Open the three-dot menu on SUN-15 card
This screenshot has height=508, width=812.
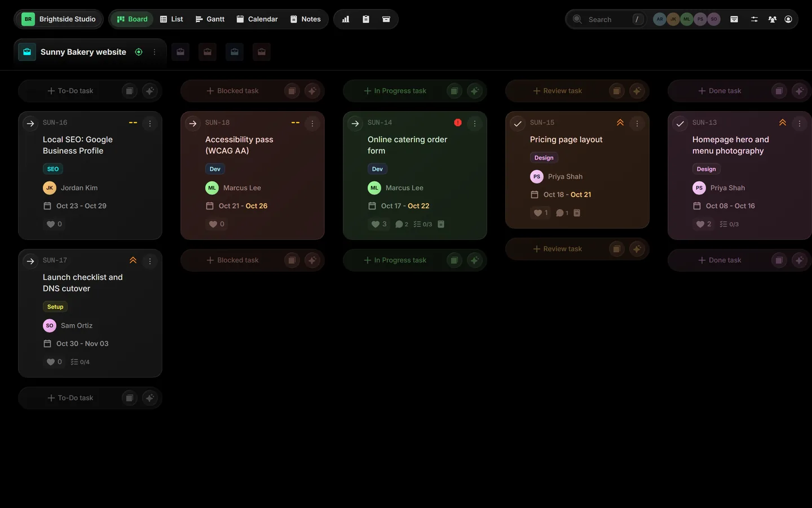pyautogui.click(x=637, y=124)
